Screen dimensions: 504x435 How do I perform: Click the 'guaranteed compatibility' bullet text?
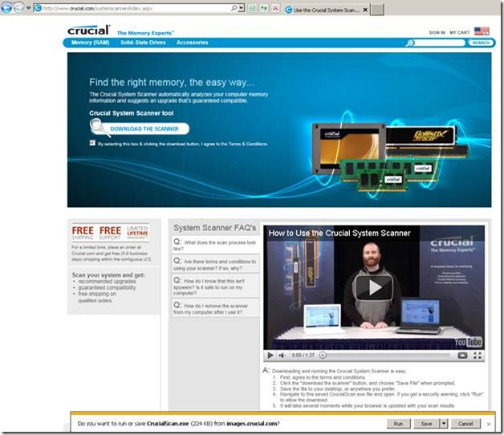[107, 287]
